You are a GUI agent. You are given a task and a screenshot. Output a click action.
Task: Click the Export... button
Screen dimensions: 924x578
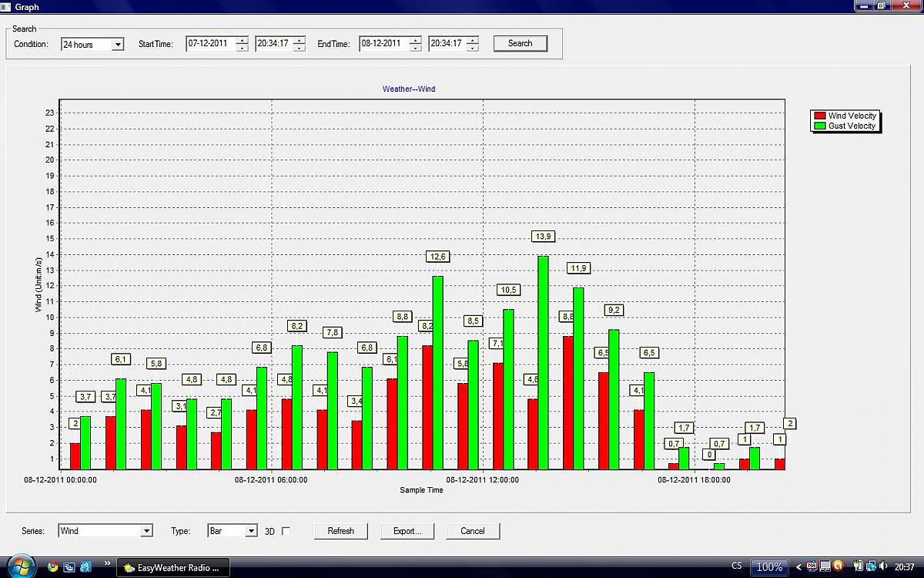[x=407, y=531]
